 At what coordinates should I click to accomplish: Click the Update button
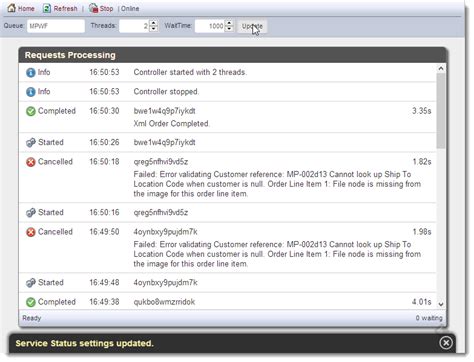[252, 26]
